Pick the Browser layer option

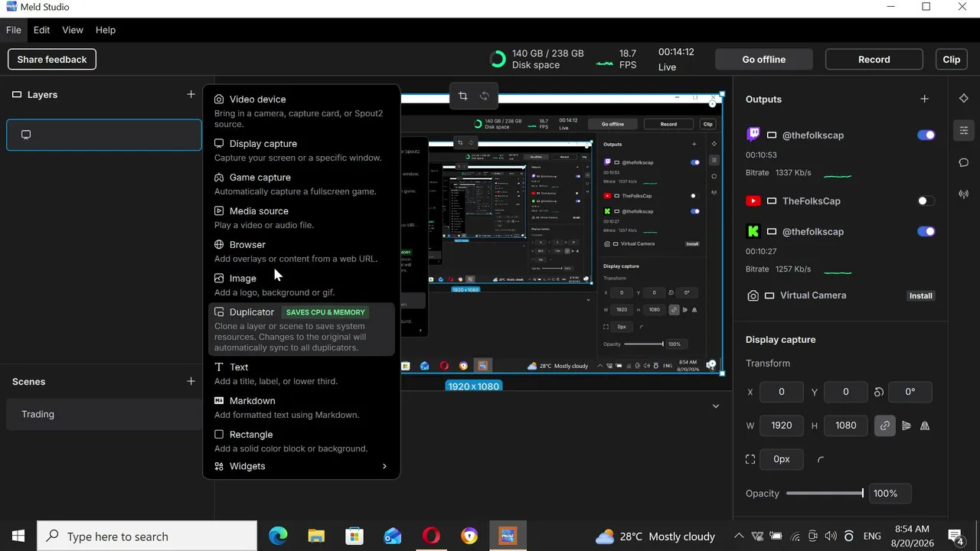[x=301, y=251]
